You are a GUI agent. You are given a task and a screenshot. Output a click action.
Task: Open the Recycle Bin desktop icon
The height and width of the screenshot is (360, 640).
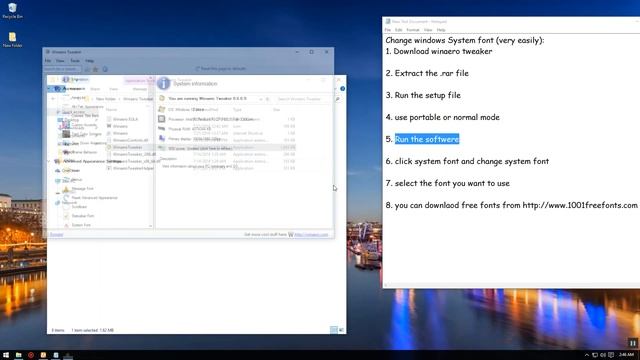point(12,11)
